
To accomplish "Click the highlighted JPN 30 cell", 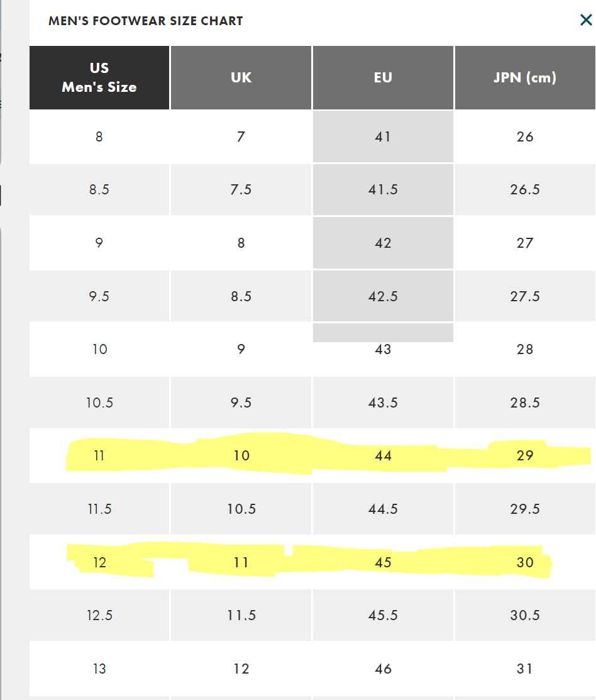I will (x=525, y=562).
